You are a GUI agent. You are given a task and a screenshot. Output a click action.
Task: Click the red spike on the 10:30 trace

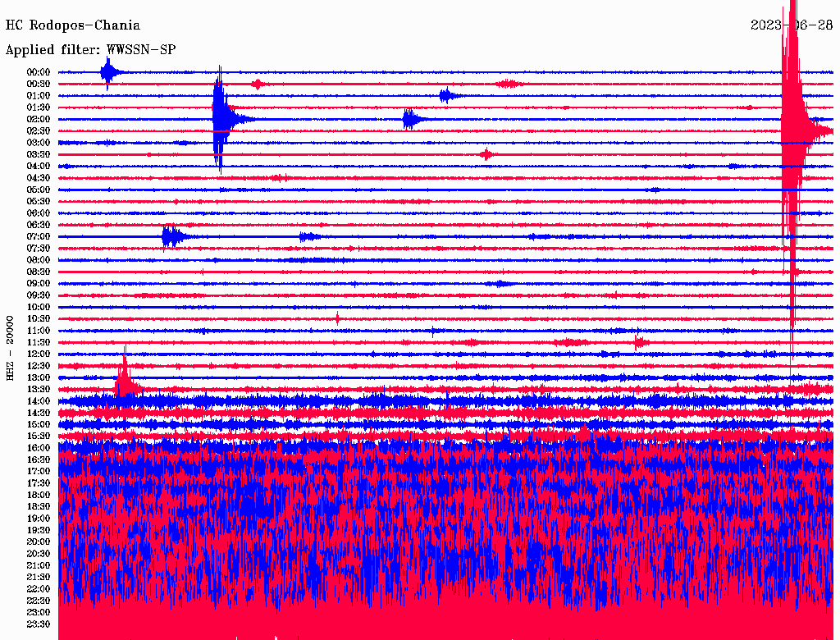coord(337,318)
